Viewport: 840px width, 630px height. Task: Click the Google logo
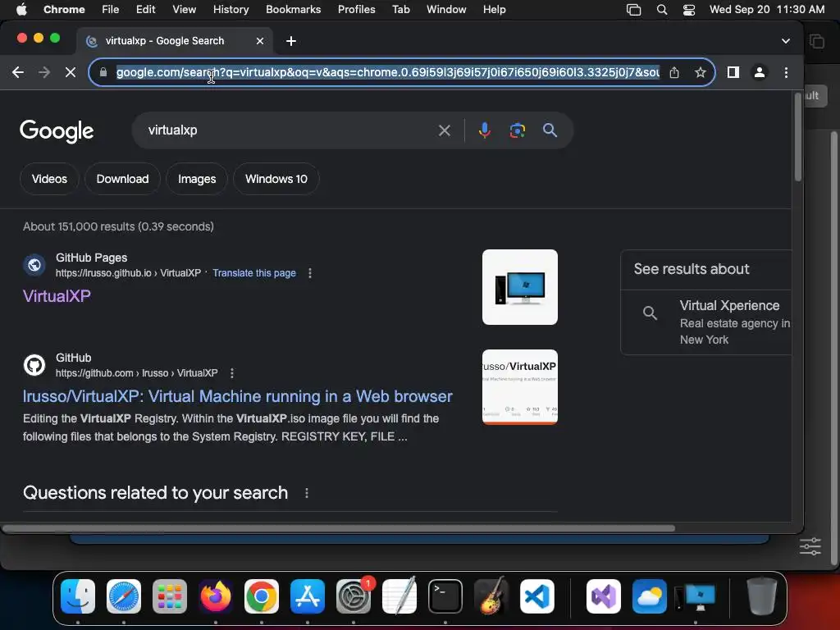57,131
